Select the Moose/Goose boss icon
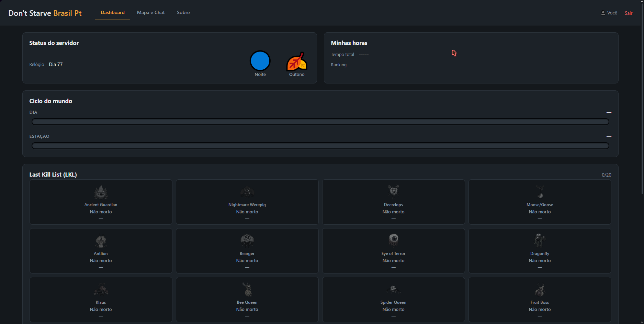 [x=540, y=192]
